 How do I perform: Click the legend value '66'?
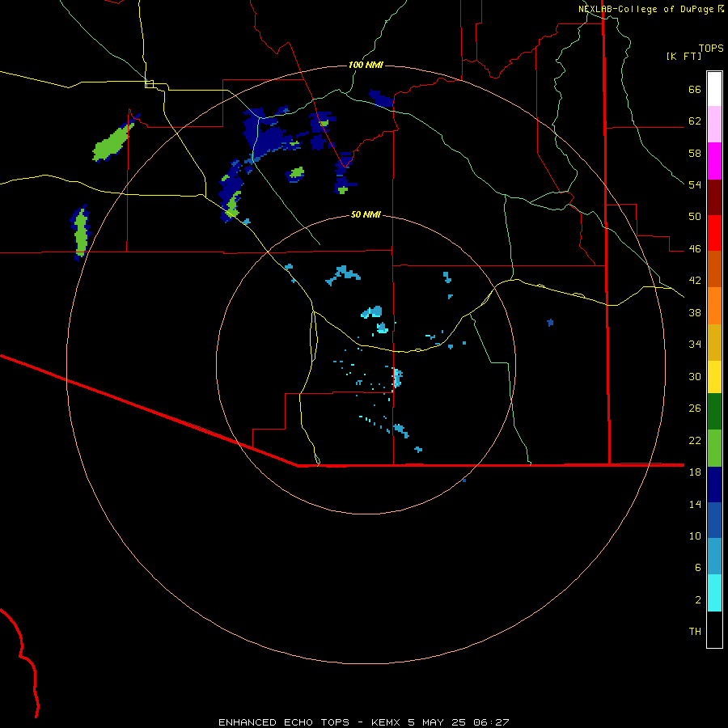695,89
